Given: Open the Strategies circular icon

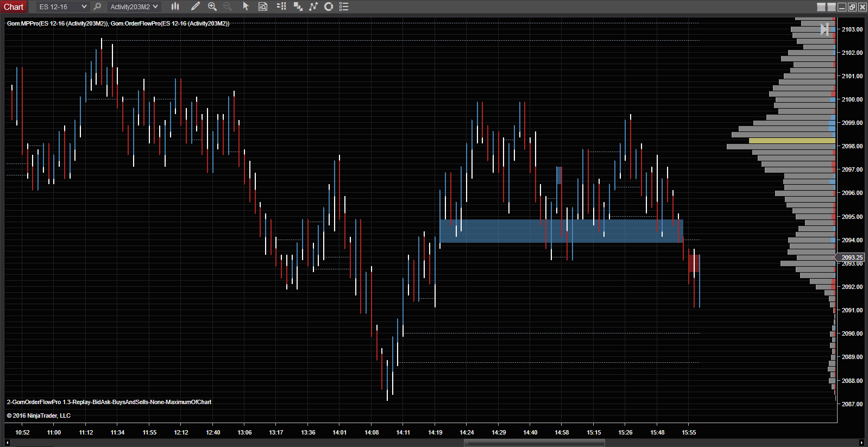Looking at the screenshot, I should [329, 7].
